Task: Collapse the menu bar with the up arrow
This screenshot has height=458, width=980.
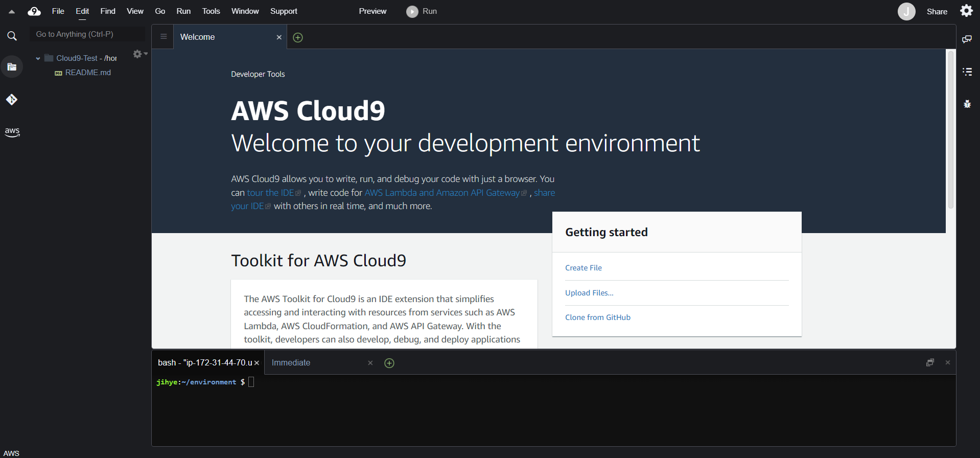Action: tap(11, 11)
